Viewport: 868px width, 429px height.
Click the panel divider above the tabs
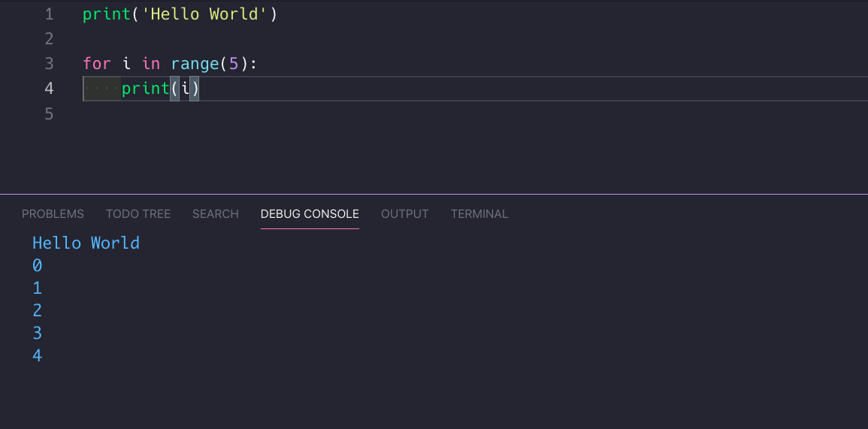point(434,194)
